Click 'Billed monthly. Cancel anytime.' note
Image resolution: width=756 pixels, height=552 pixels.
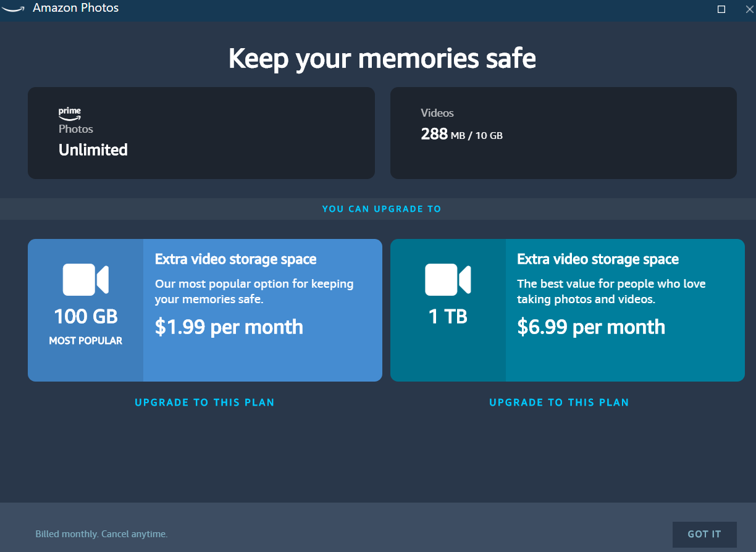[x=101, y=534]
